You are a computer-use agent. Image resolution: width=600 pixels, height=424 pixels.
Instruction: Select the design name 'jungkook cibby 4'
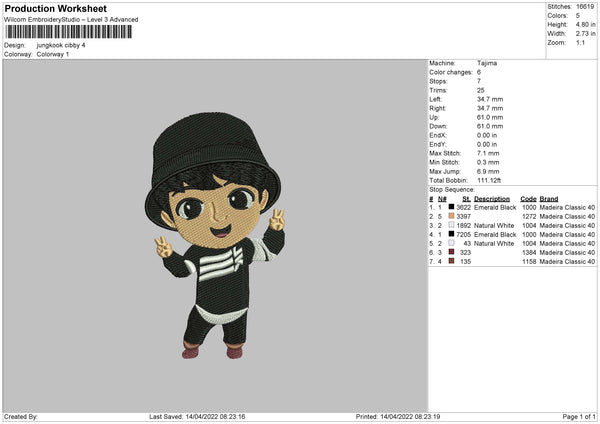[x=61, y=45]
